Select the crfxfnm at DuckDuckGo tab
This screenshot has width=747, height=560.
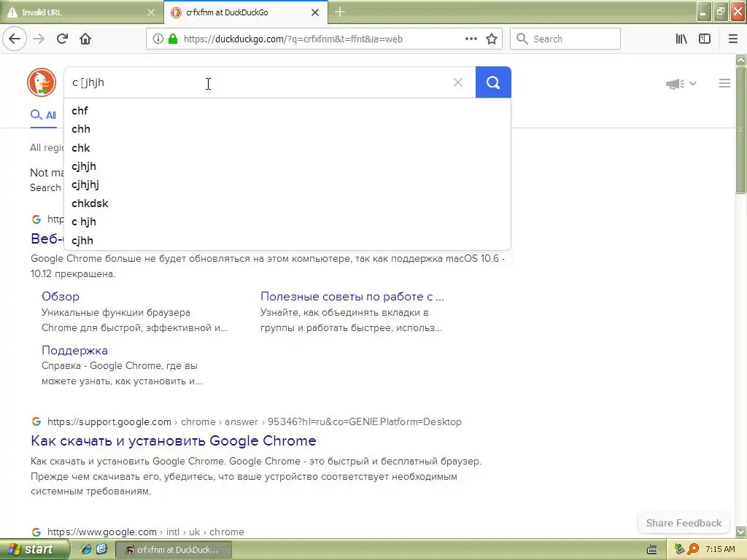pyautogui.click(x=246, y=12)
